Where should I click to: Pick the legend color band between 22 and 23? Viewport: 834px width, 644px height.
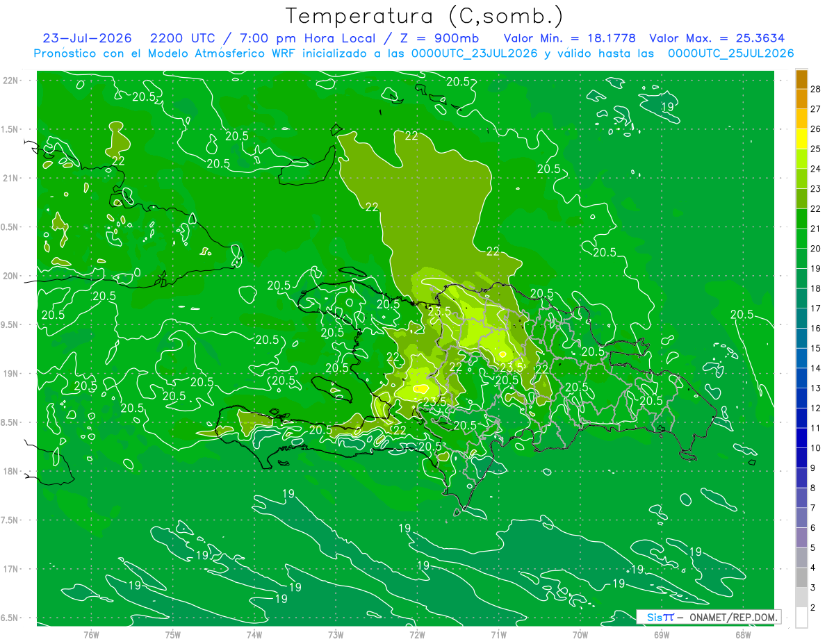point(801,199)
